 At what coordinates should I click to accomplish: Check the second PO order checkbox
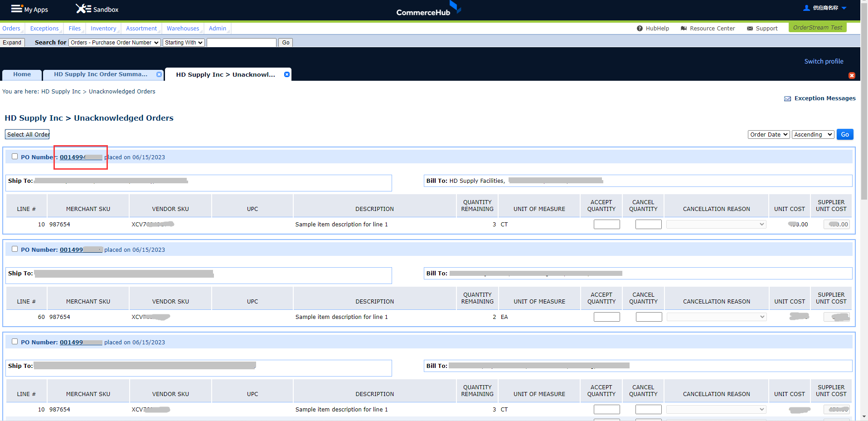coord(15,249)
